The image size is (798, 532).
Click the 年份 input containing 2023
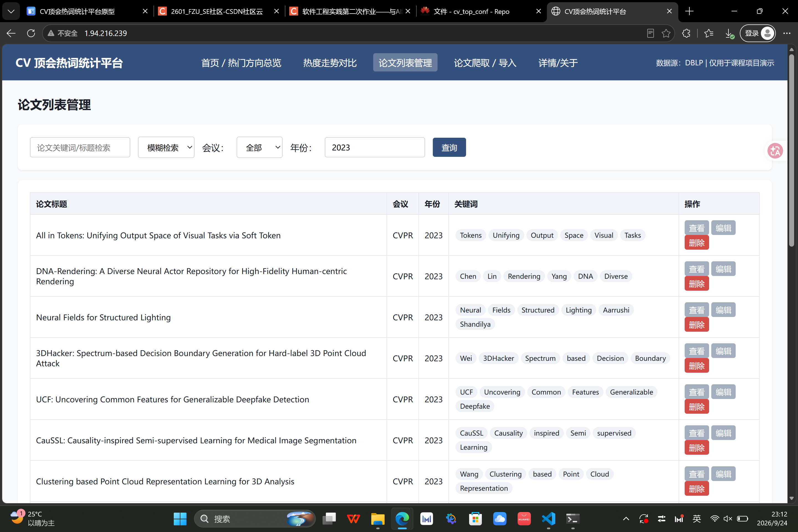click(x=375, y=147)
